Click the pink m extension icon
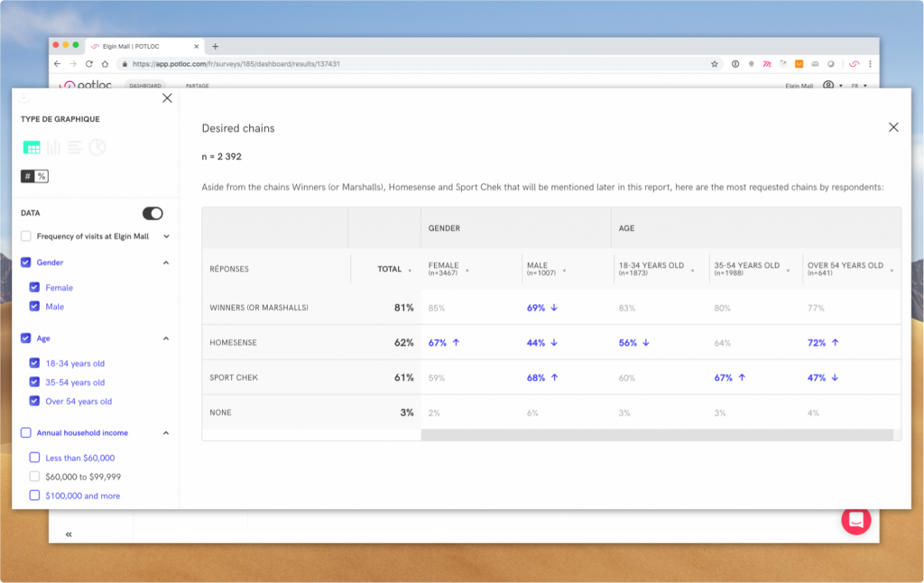This screenshot has height=583, width=924. (x=767, y=64)
